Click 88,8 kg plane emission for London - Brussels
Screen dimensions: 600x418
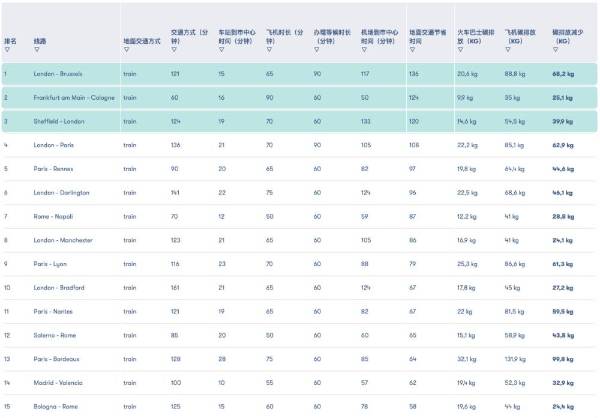click(515, 74)
